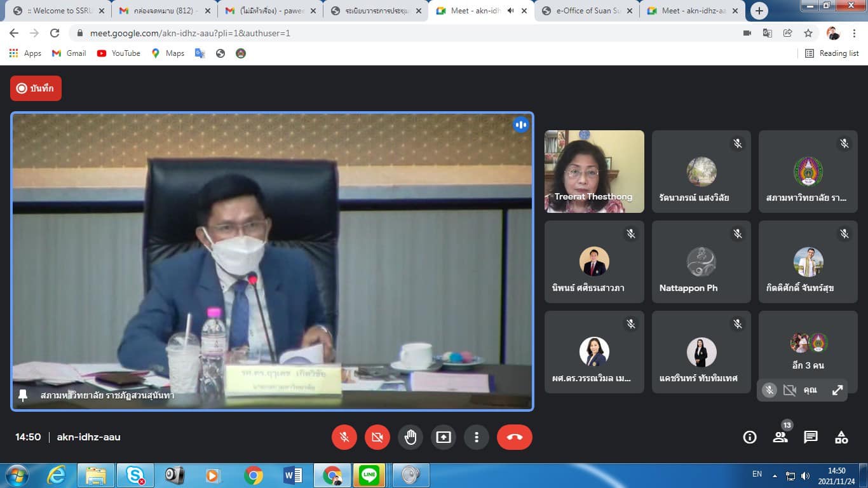868x488 pixels.
Task: Open the chat panel icon
Action: tap(811, 437)
